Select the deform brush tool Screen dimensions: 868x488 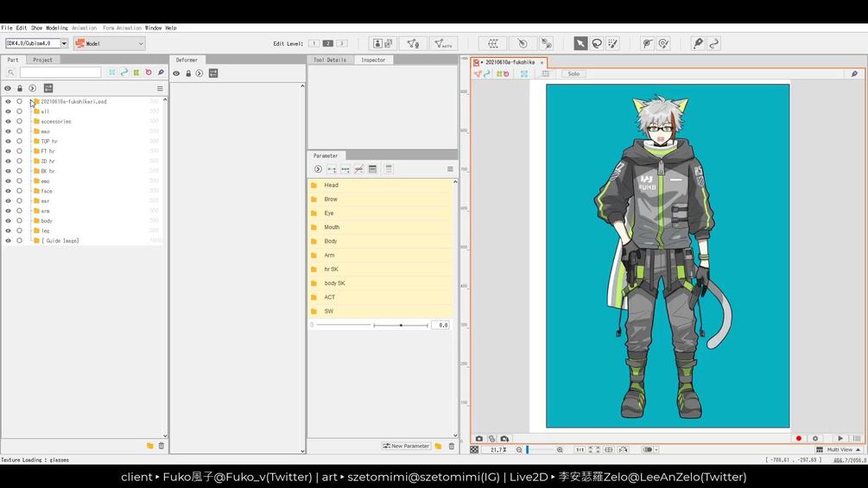663,43
